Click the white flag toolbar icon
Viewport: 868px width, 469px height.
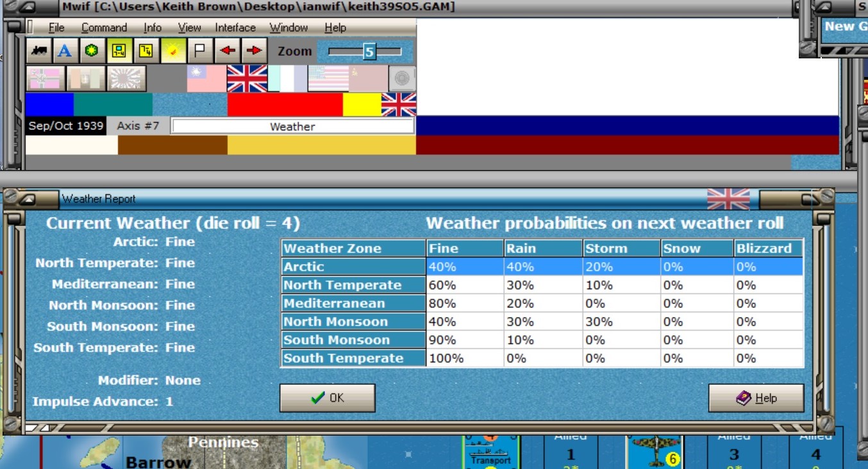(200, 51)
